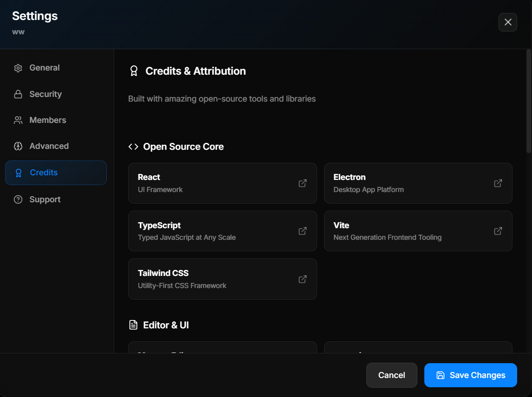
Task: Click the Settings title text
Action: coord(35,16)
